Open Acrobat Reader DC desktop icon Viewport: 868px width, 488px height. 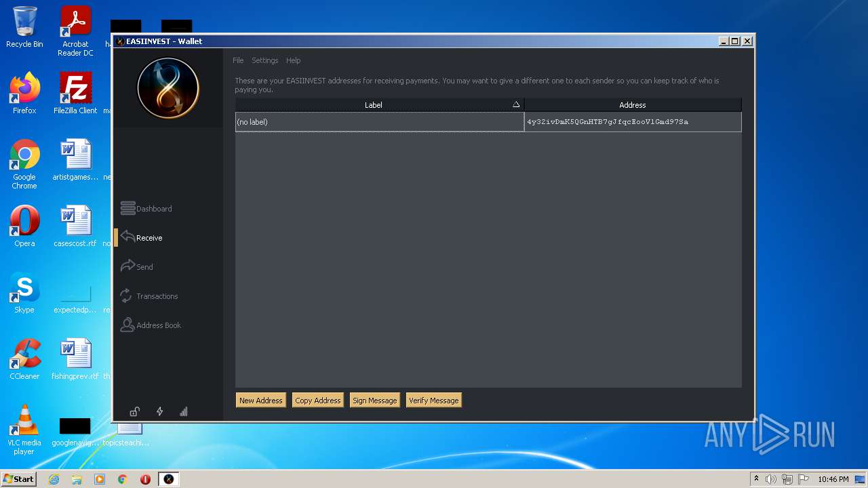click(75, 30)
